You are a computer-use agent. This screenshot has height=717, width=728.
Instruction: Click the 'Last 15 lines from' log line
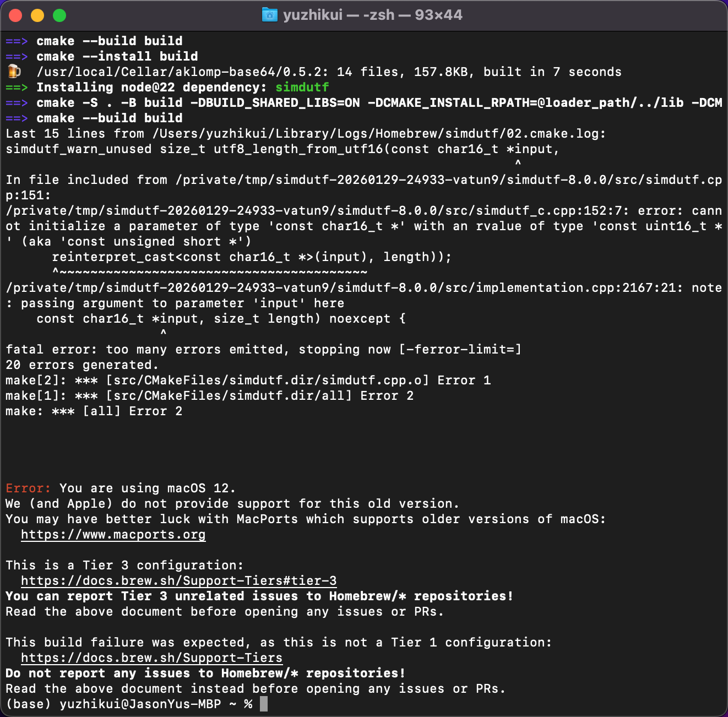306,134
